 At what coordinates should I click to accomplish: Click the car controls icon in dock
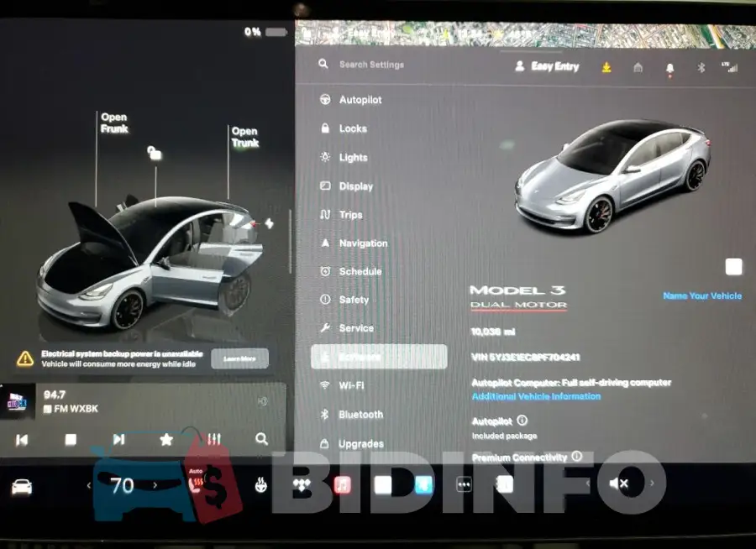22,487
